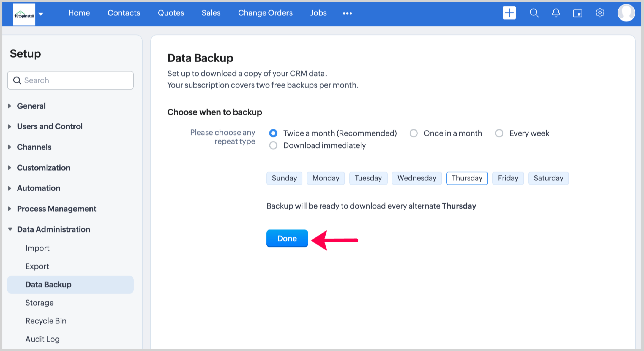Viewport: 644px width, 351px height.
Task: Collapse the Data Administration section
Action: click(53, 229)
